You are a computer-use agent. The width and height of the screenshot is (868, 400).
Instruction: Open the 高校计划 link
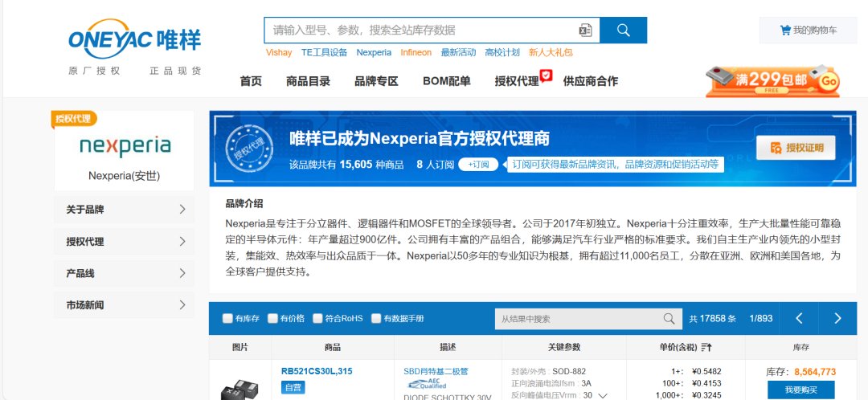502,52
